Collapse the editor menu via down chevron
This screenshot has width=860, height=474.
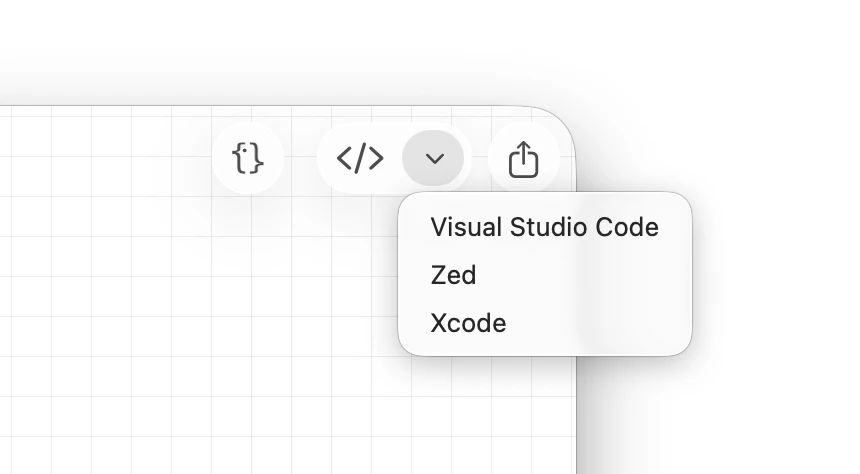click(433, 158)
